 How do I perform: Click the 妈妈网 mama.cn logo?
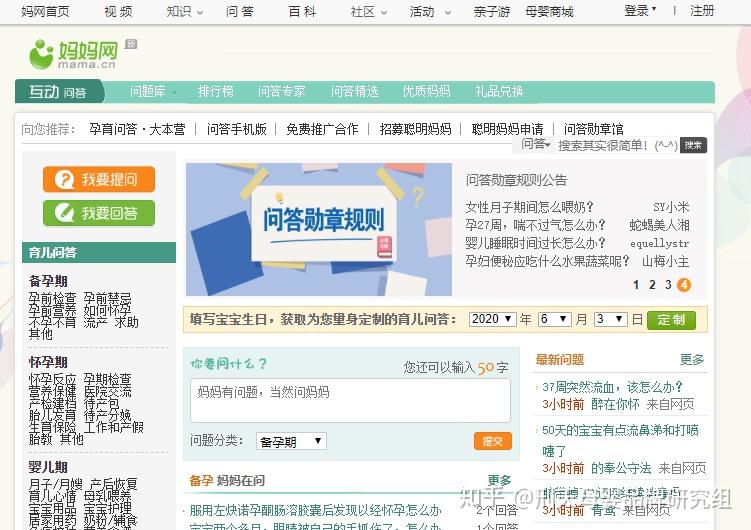[73, 54]
